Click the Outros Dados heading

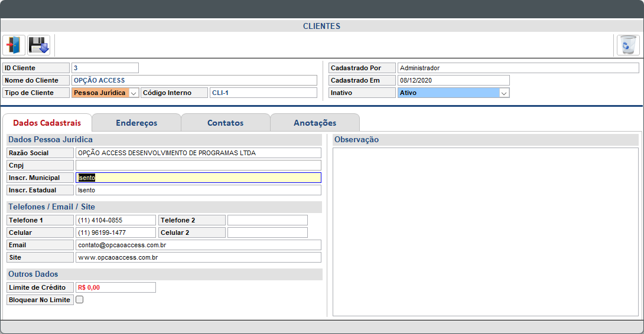click(33, 274)
